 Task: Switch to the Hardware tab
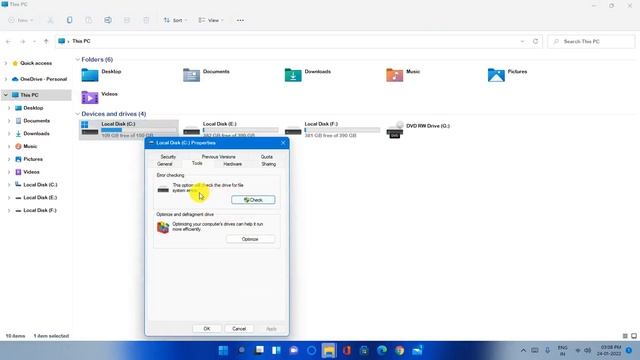233,164
